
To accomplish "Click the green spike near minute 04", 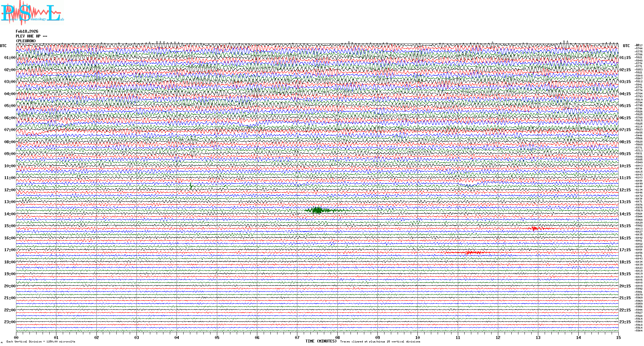I will pyautogui.click(x=191, y=186).
